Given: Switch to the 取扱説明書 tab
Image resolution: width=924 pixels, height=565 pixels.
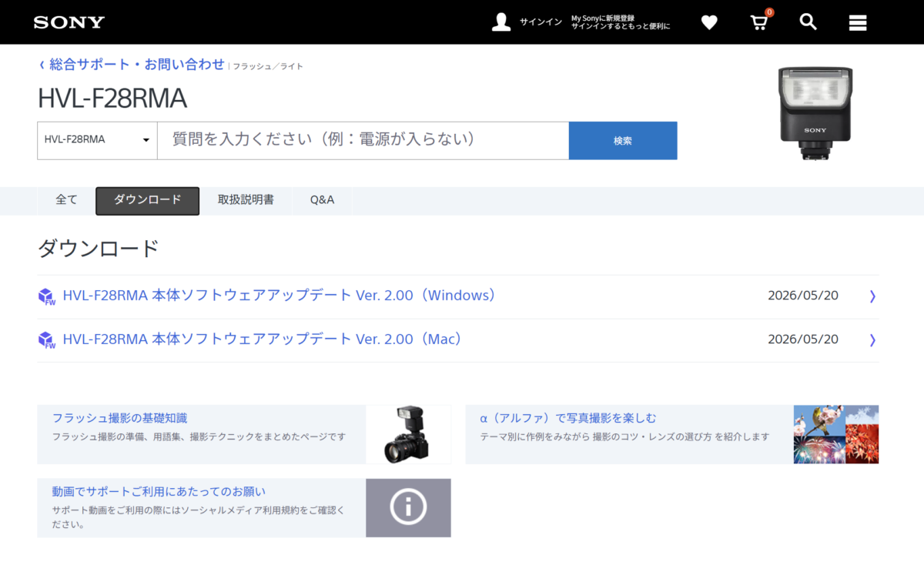Looking at the screenshot, I should [246, 200].
